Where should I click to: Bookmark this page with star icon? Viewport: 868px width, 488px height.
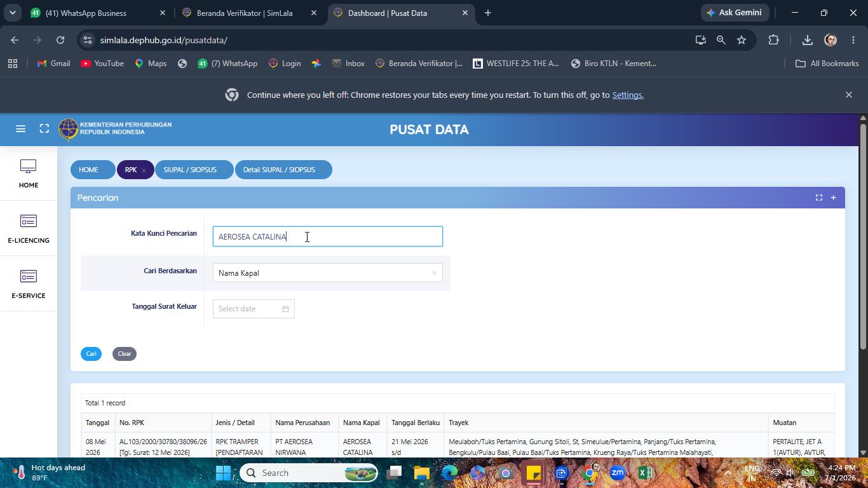click(742, 40)
